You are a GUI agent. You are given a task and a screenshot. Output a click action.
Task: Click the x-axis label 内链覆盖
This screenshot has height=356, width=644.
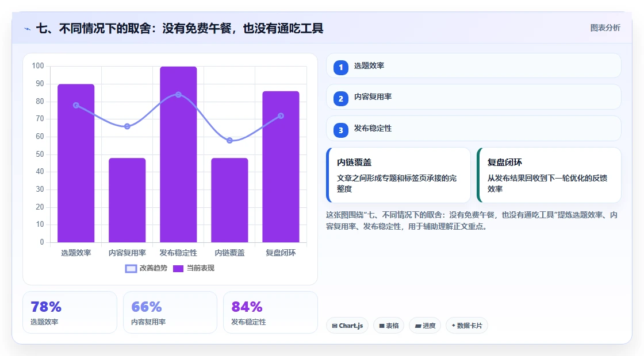click(229, 253)
